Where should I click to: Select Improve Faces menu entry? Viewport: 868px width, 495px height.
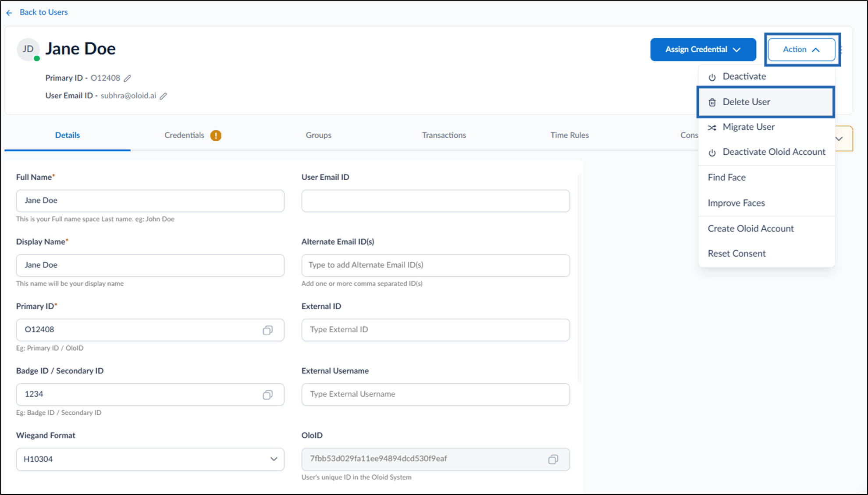point(766,203)
